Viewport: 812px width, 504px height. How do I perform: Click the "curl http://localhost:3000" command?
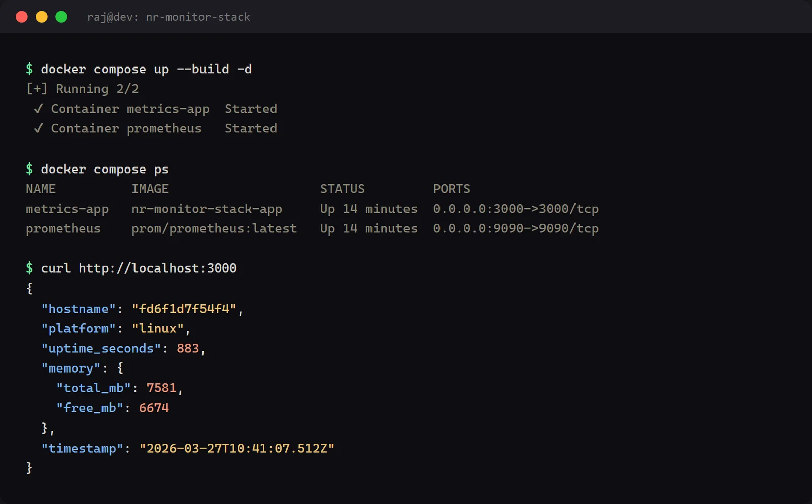tap(139, 268)
